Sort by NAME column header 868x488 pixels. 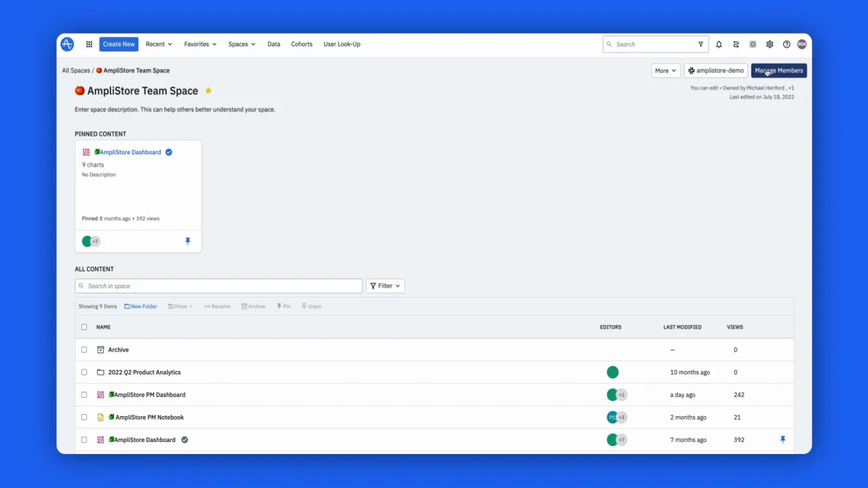(x=103, y=327)
